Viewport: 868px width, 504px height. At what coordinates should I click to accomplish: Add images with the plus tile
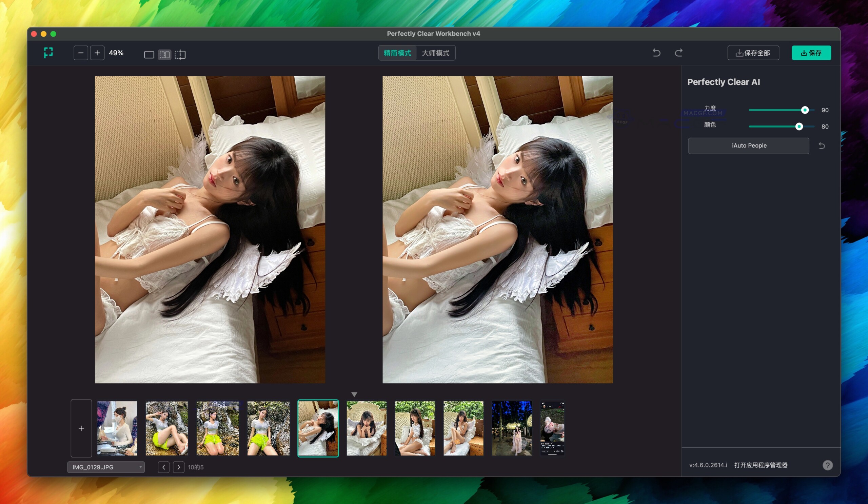(81, 428)
